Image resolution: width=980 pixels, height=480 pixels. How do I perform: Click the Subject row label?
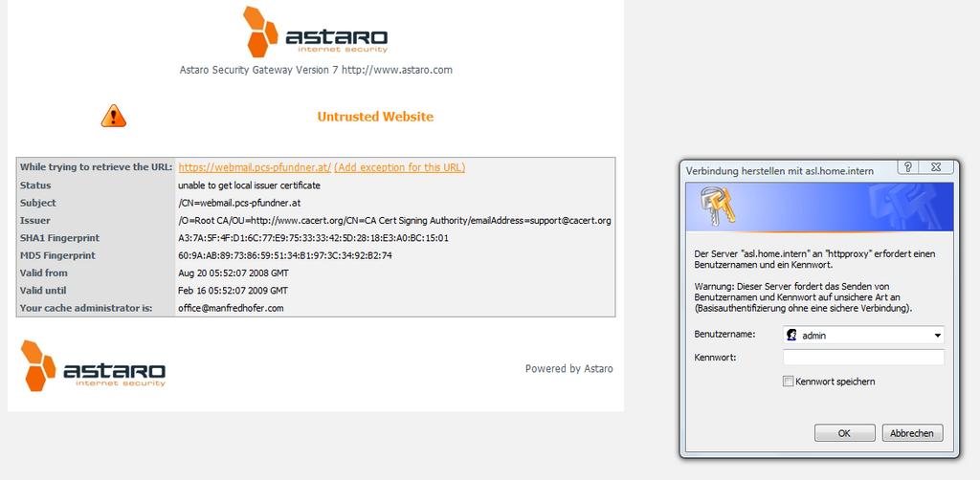tap(37, 203)
